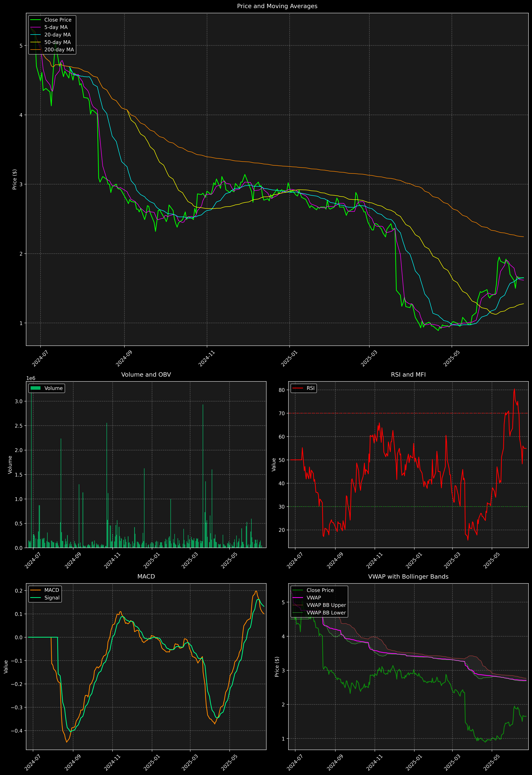This screenshot has height=775, width=532.
Task: Click the green Volume legend color patch
Action: tap(36, 388)
